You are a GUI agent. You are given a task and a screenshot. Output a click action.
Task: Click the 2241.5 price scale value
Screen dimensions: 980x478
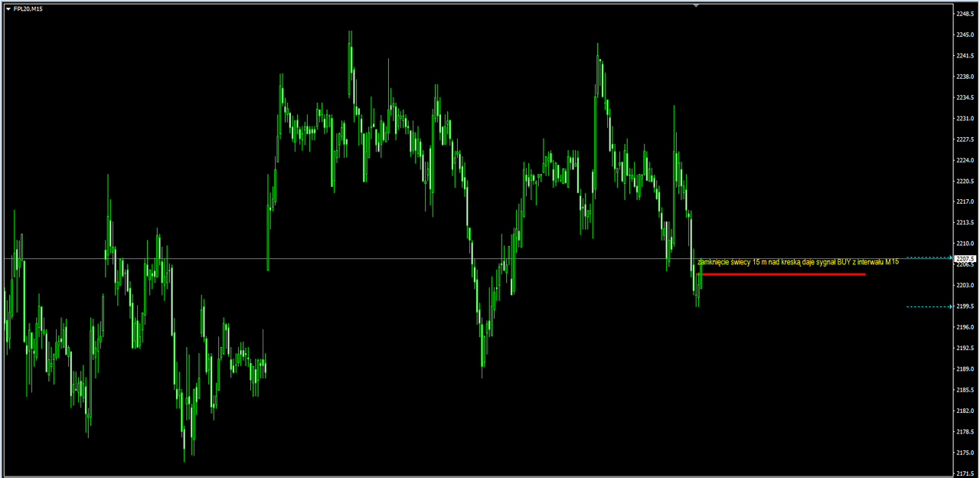click(x=965, y=56)
